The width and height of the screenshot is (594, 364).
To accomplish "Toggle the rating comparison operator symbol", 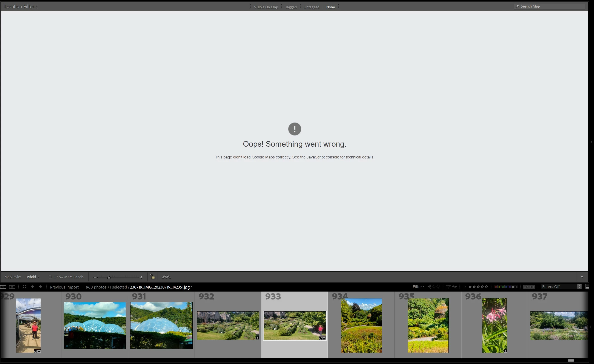I will pos(465,287).
